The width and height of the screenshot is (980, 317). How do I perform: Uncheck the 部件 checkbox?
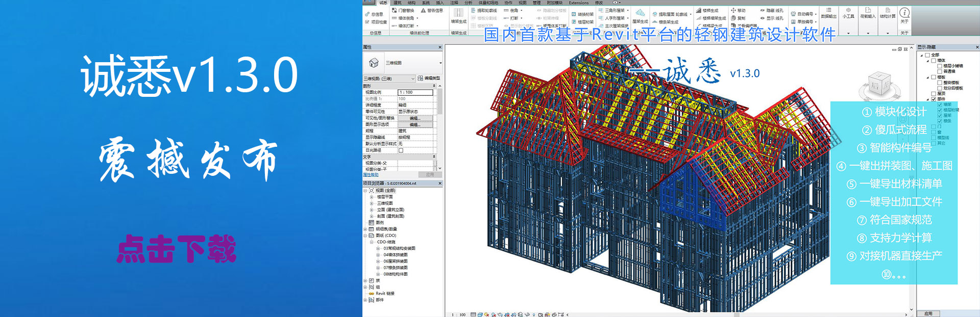(x=934, y=99)
